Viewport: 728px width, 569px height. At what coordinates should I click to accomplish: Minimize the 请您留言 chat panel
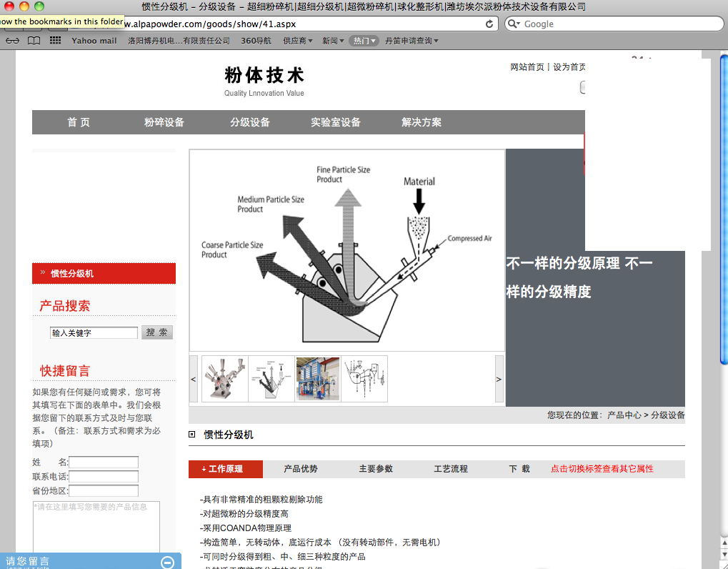167,562
